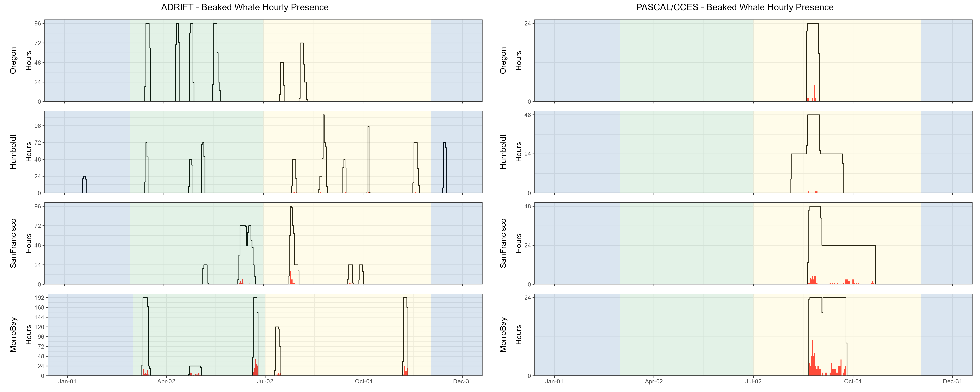Screen dimensions: 980x392
Task: Click the 120 y-tick on ADRIFT MorroBay plot
Action: pyautogui.click(x=40, y=327)
